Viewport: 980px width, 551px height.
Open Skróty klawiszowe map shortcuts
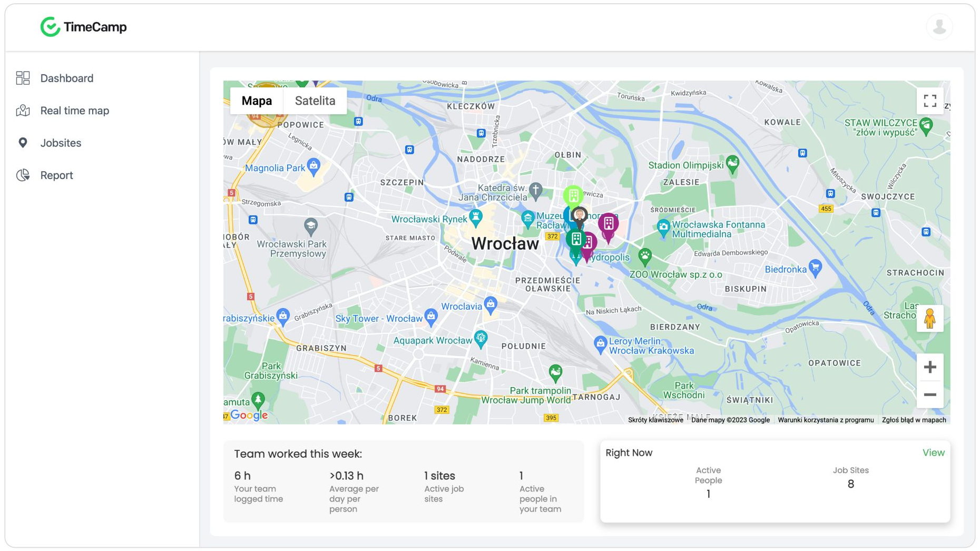point(655,420)
